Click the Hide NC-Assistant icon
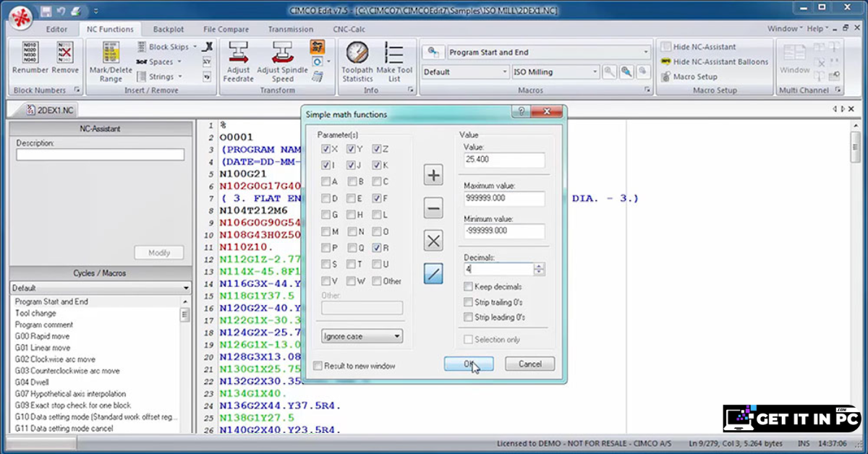 click(665, 46)
